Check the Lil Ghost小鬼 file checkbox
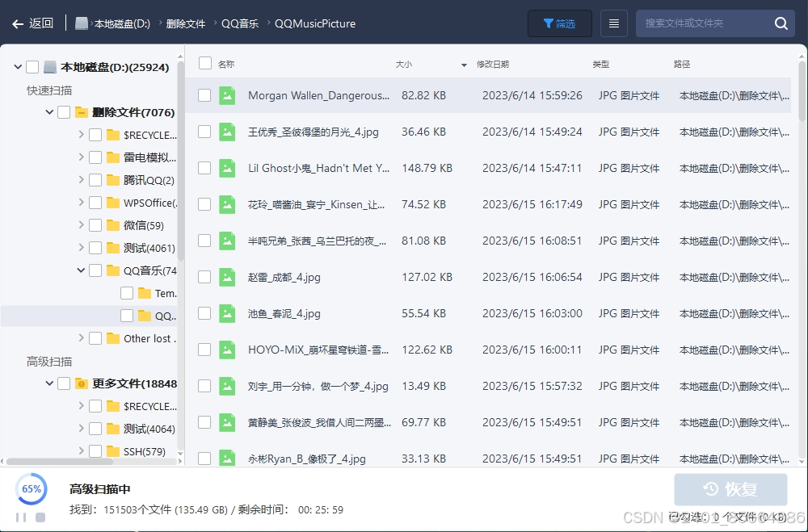 point(204,168)
